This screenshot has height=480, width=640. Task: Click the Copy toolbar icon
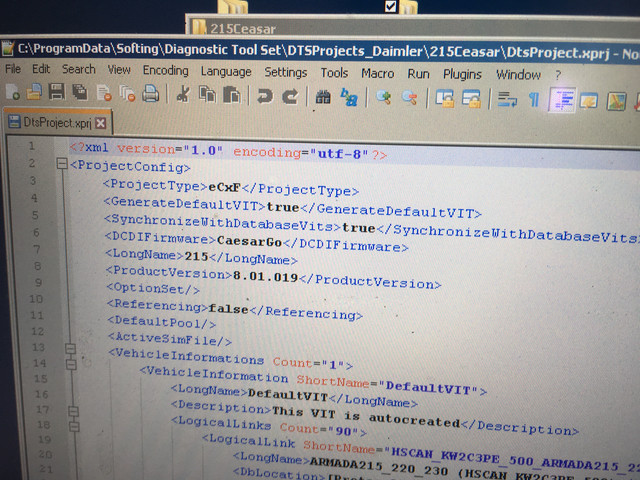pos(207,95)
